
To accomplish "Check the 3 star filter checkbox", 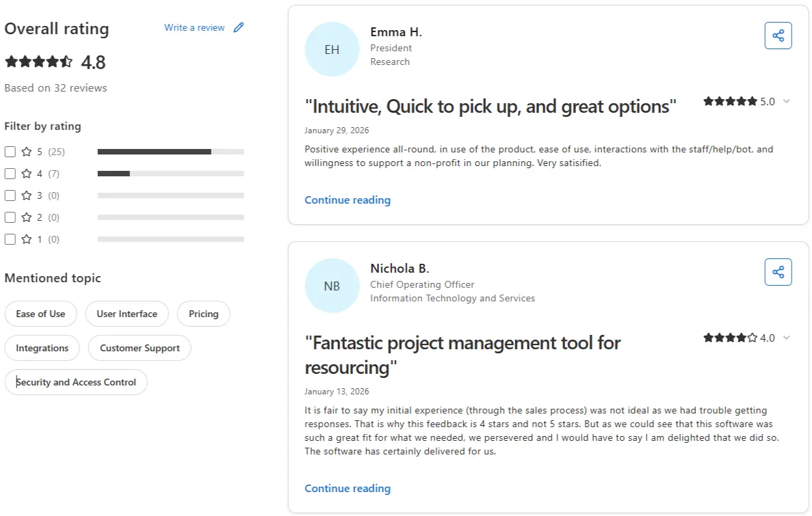I will pos(10,195).
